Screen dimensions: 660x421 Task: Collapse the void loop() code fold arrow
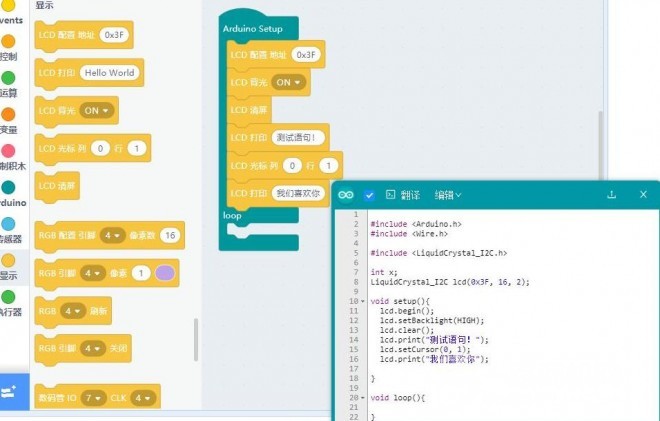click(x=362, y=398)
